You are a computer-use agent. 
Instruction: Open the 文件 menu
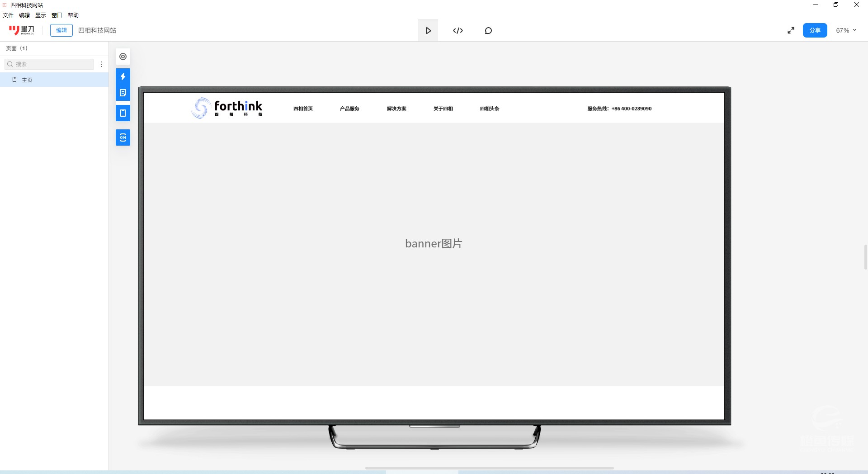[8, 15]
